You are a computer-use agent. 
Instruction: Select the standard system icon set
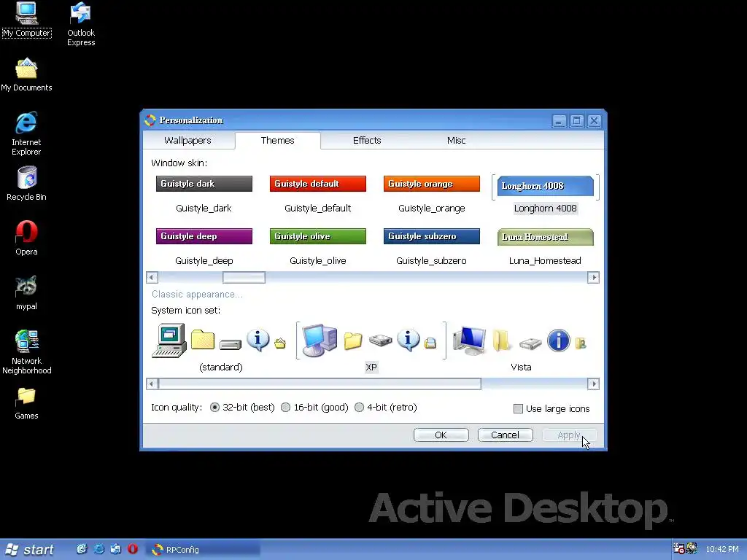(x=220, y=348)
